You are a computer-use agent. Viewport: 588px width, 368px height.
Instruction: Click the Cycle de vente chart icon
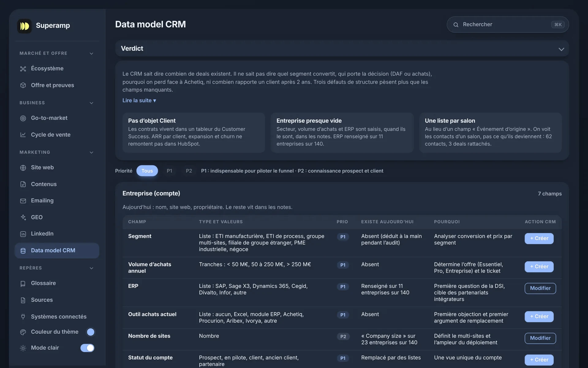click(23, 135)
